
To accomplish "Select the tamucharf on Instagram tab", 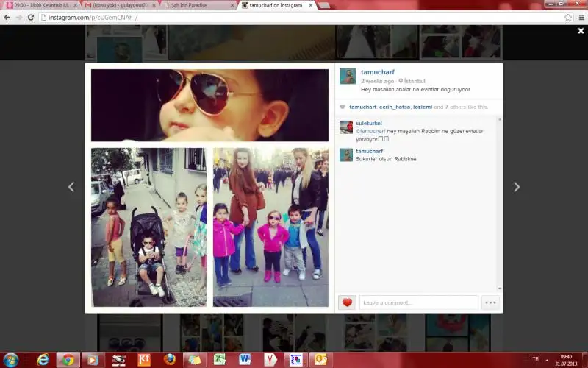I will pyautogui.click(x=277, y=5).
